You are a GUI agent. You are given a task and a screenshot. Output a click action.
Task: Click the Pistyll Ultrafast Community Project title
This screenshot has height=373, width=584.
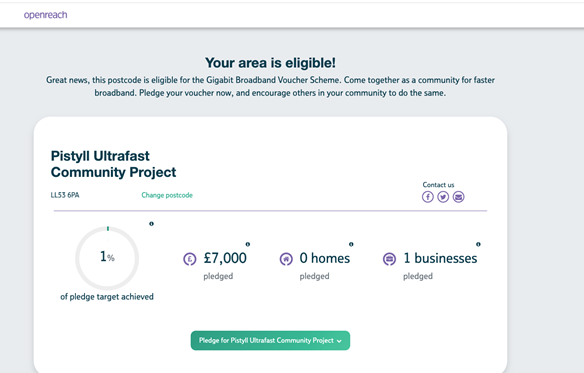(113, 164)
